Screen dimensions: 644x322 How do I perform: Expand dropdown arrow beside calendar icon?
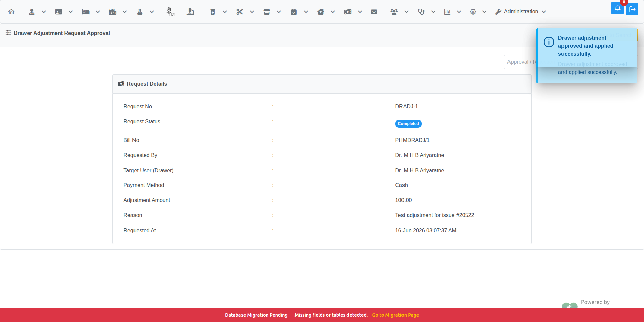tap(306, 12)
